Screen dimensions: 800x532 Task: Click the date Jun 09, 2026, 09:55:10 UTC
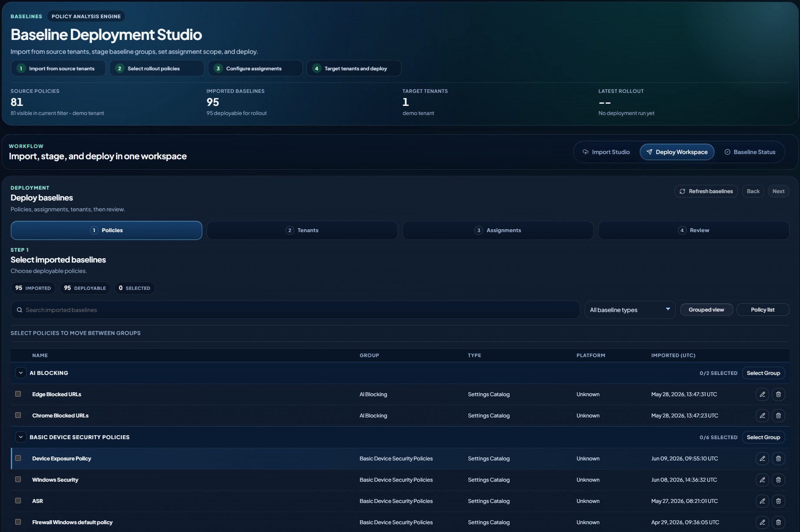coord(685,459)
